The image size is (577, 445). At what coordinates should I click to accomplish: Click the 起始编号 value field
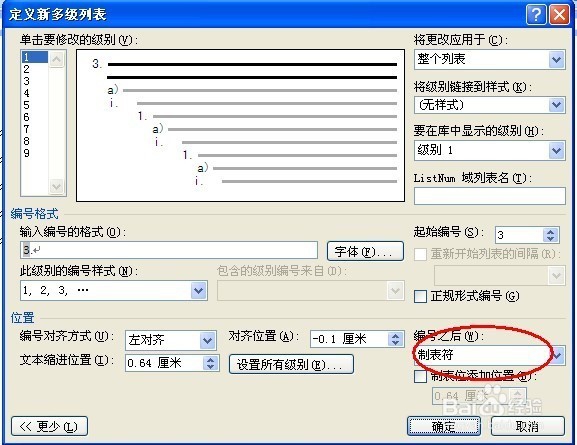tap(519, 235)
